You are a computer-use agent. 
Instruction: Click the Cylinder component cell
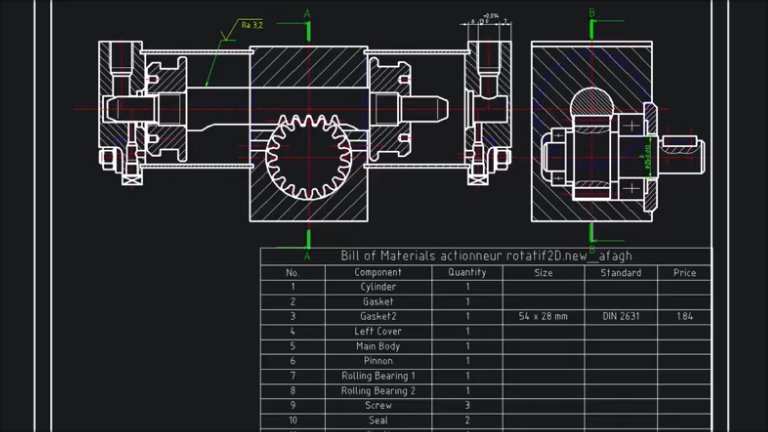click(378, 287)
